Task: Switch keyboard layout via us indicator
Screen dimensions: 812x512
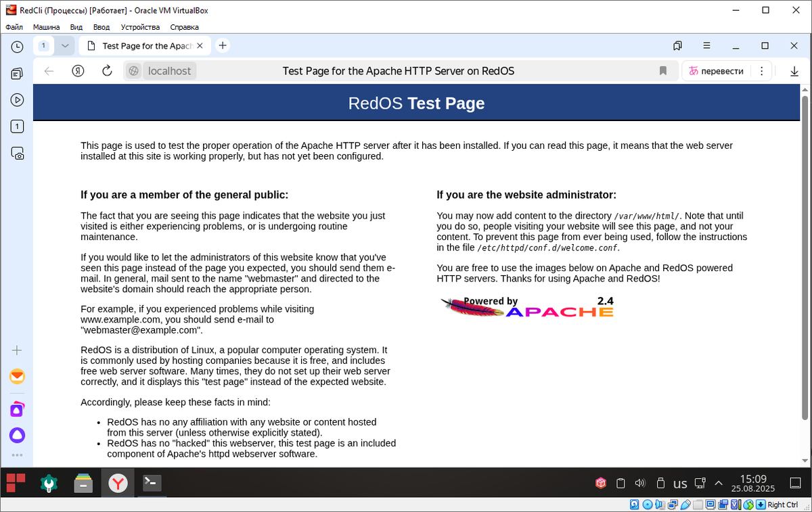Action: point(680,484)
